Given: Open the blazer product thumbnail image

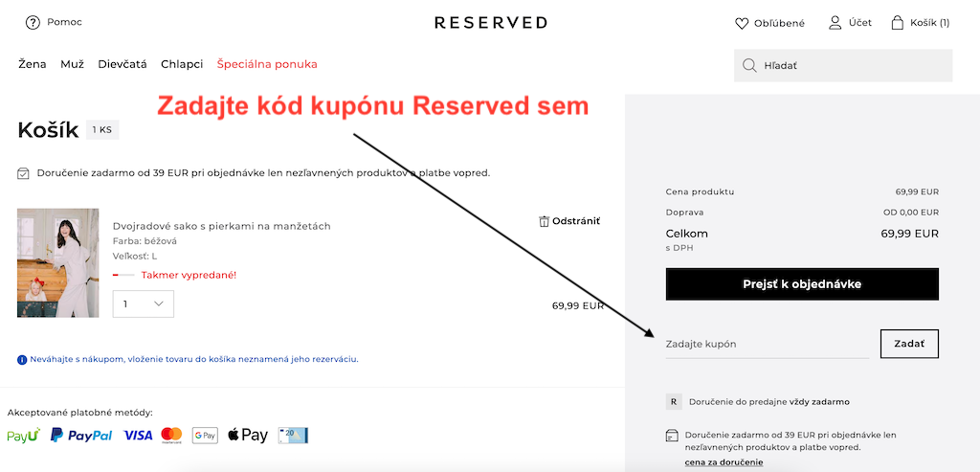Looking at the screenshot, I should (x=58, y=263).
